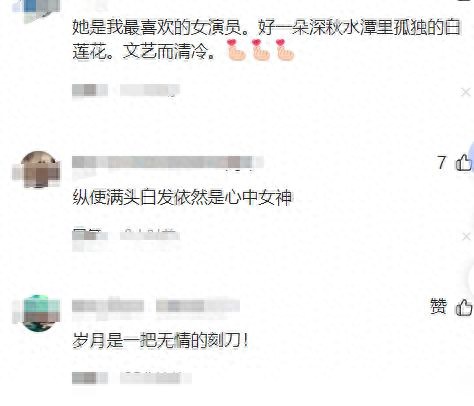
Task: Click blurred badge next to 刻刀 commenter's name
Action: (198, 306)
